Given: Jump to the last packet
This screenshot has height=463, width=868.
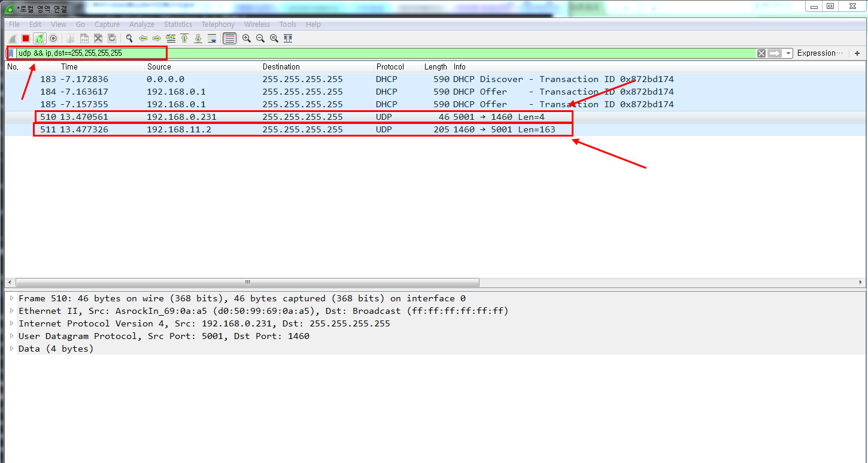Looking at the screenshot, I should point(198,38).
